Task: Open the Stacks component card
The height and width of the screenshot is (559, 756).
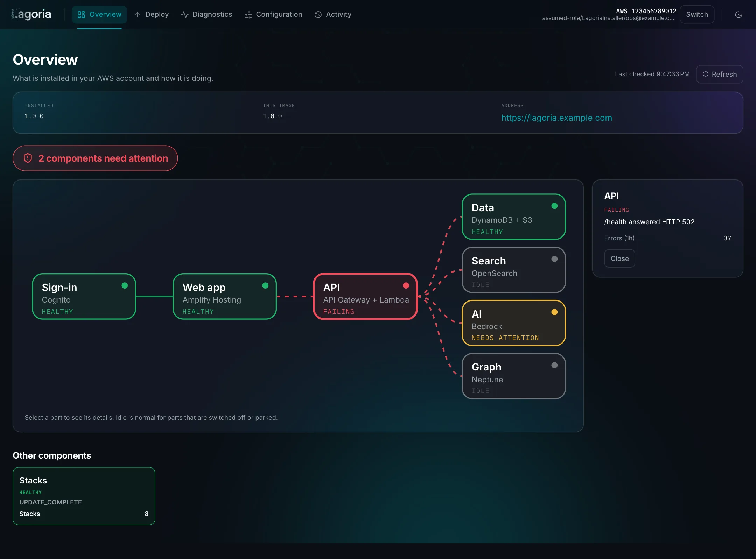Action: (84, 496)
